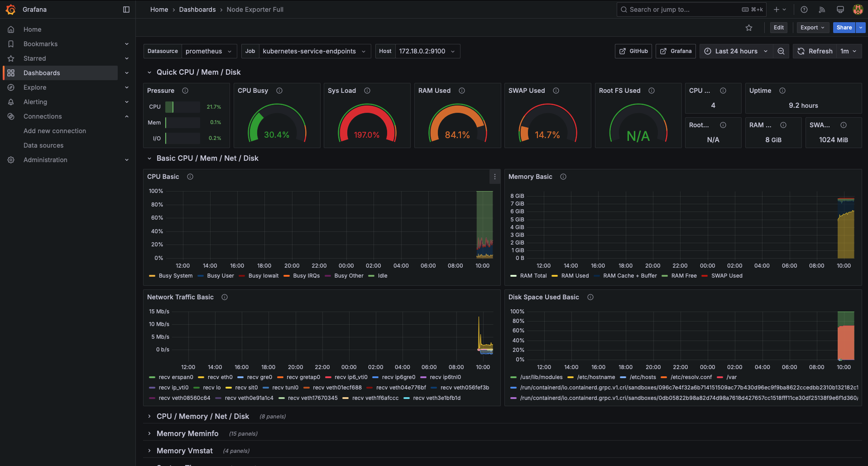Click the zoom out time range icon
Viewport: 868px width, 466px height.
click(781, 51)
